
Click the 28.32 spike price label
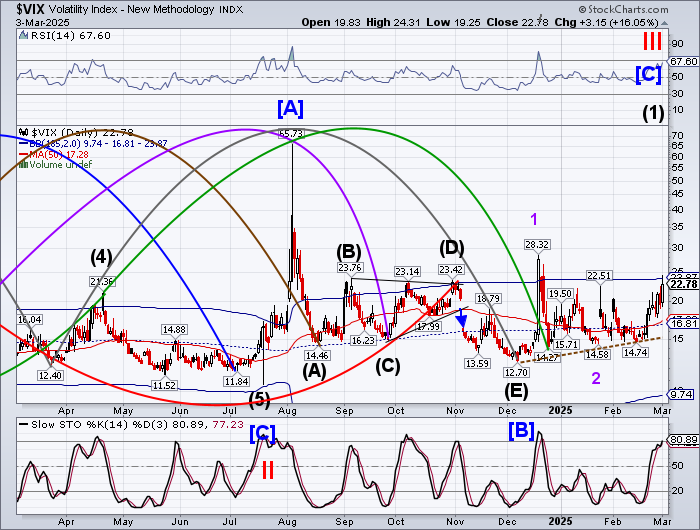coord(538,243)
